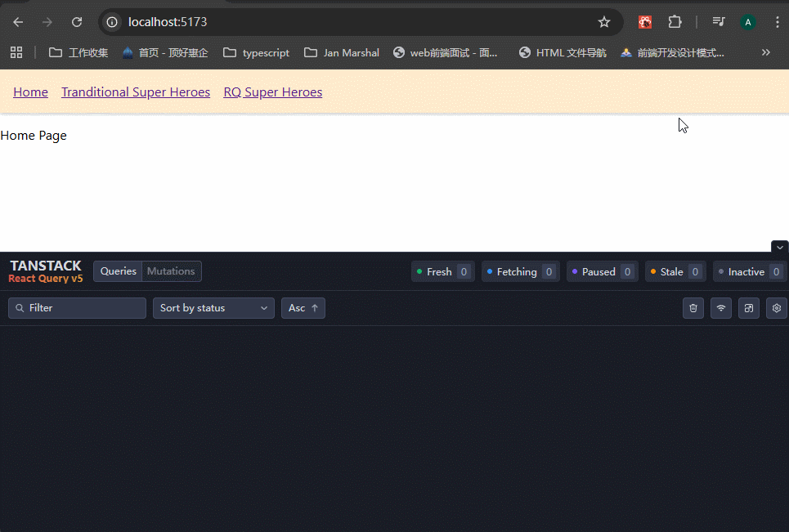Open the media controls icon in toolbar
The height and width of the screenshot is (532, 789).
click(x=718, y=22)
